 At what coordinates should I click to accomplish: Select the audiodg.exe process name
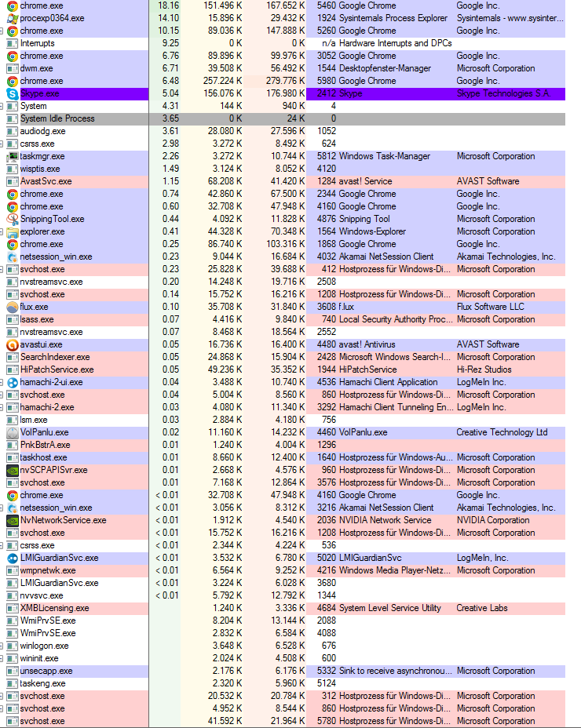coord(42,131)
